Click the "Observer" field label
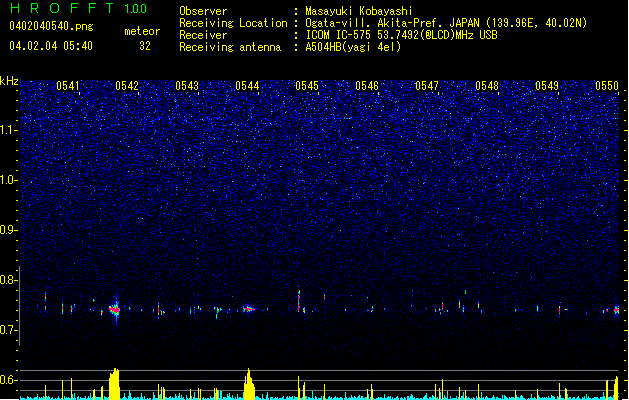 coord(203,11)
